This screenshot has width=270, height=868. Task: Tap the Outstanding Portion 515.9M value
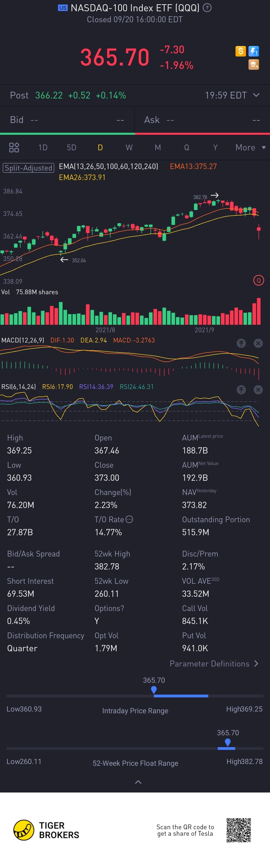(x=195, y=532)
